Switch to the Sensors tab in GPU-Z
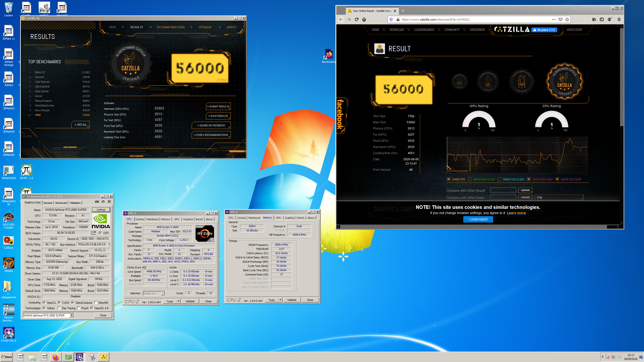The width and height of the screenshot is (644, 362). (48, 203)
